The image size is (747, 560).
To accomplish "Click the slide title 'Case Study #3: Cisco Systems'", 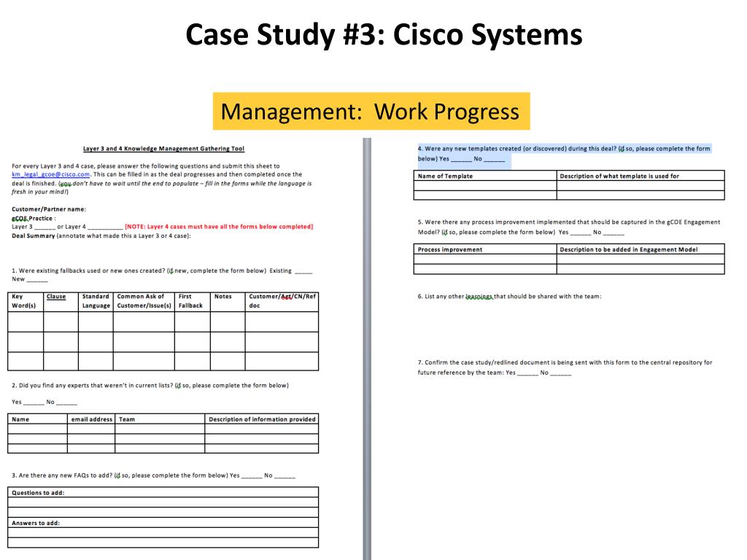I will 384,34.
